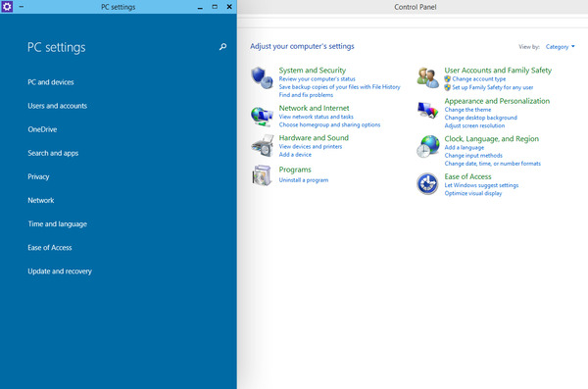Click Choose homegroup and sharing options

pyautogui.click(x=329, y=124)
